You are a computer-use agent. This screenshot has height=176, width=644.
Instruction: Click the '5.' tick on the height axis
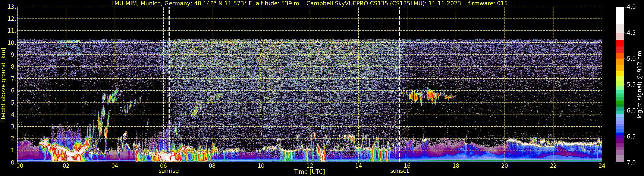click(x=13, y=102)
